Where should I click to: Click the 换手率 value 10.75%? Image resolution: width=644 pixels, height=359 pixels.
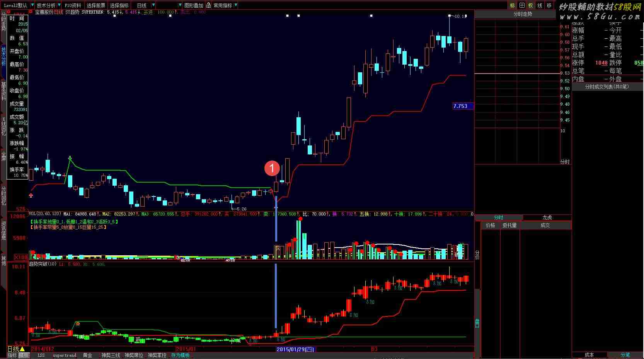[21, 175]
